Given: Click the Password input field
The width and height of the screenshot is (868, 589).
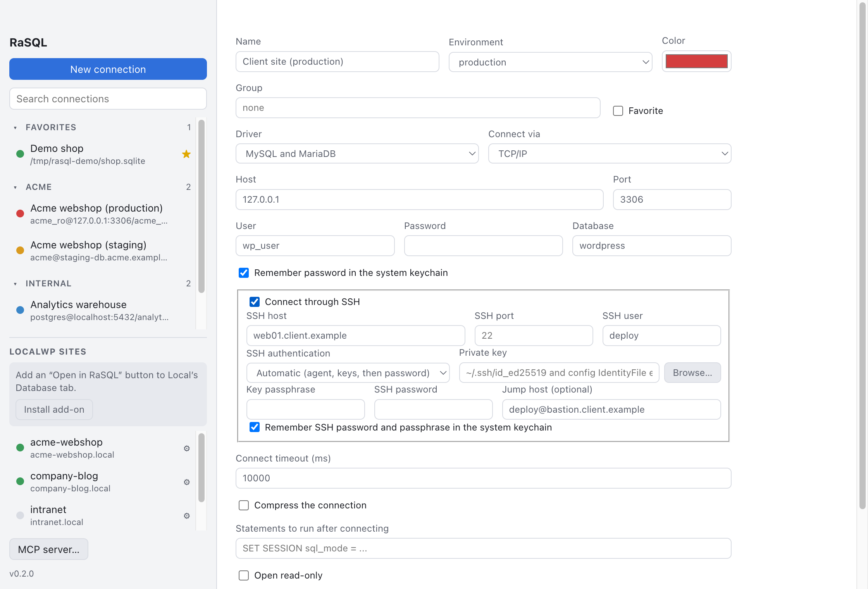Looking at the screenshot, I should tap(483, 246).
